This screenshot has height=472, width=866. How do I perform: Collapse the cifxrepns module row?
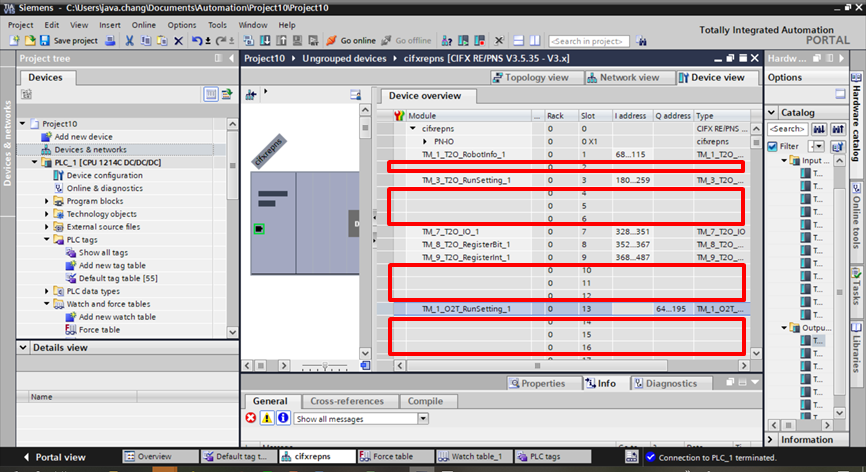pos(413,129)
